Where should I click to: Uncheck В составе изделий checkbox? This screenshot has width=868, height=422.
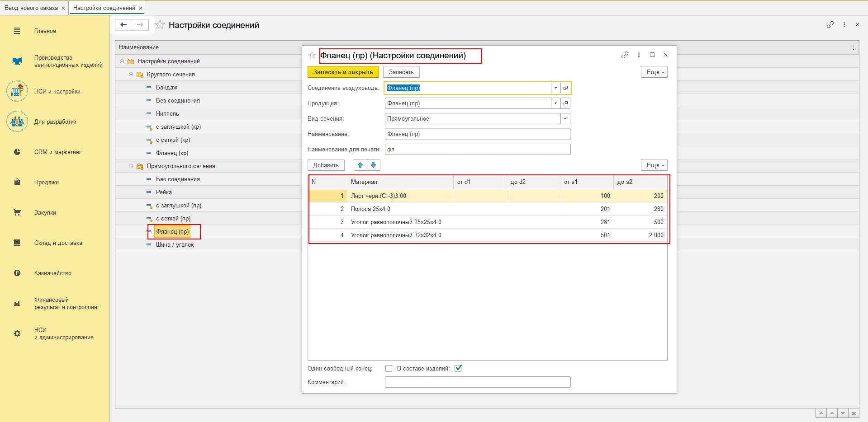pyautogui.click(x=458, y=369)
